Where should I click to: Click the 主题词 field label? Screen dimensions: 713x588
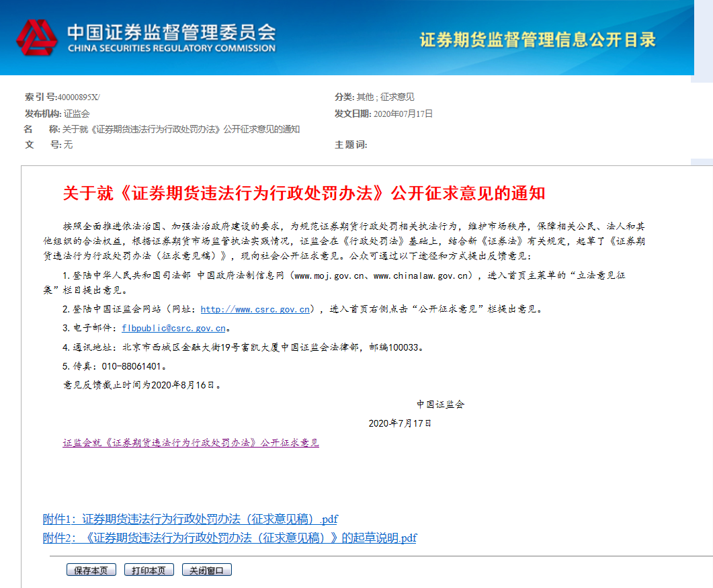[351, 145]
